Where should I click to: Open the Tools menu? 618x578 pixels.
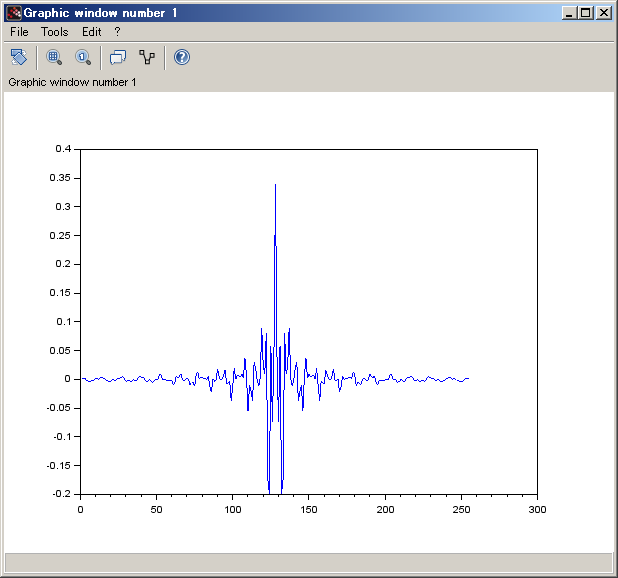[x=54, y=32]
